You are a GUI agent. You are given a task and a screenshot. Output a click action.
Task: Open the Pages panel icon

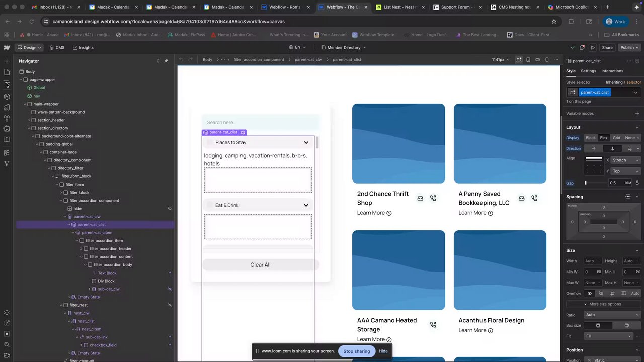tap(7, 72)
